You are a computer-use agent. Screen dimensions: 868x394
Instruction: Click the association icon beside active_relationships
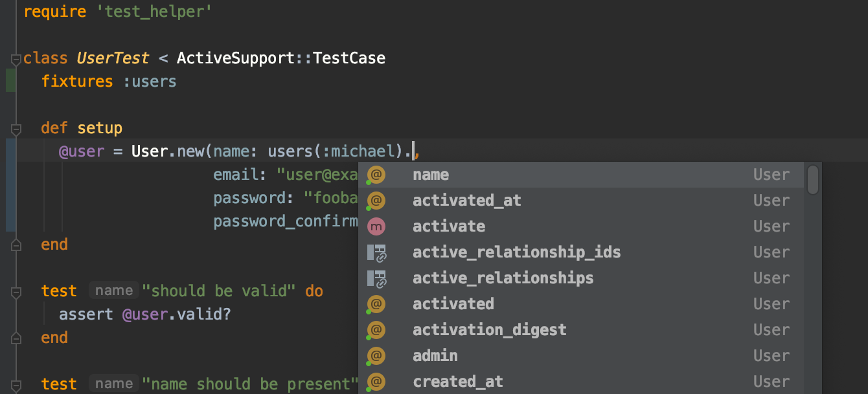coord(376,278)
